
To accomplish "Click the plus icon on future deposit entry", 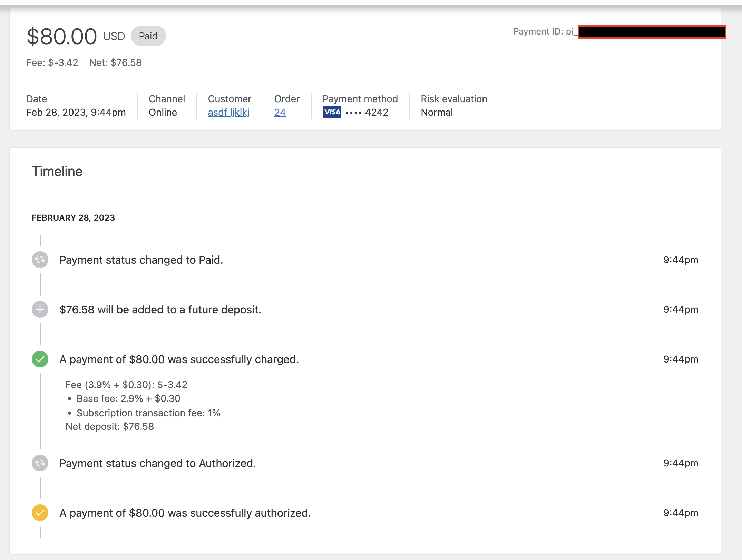I will pyautogui.click(x=40, y=309).
